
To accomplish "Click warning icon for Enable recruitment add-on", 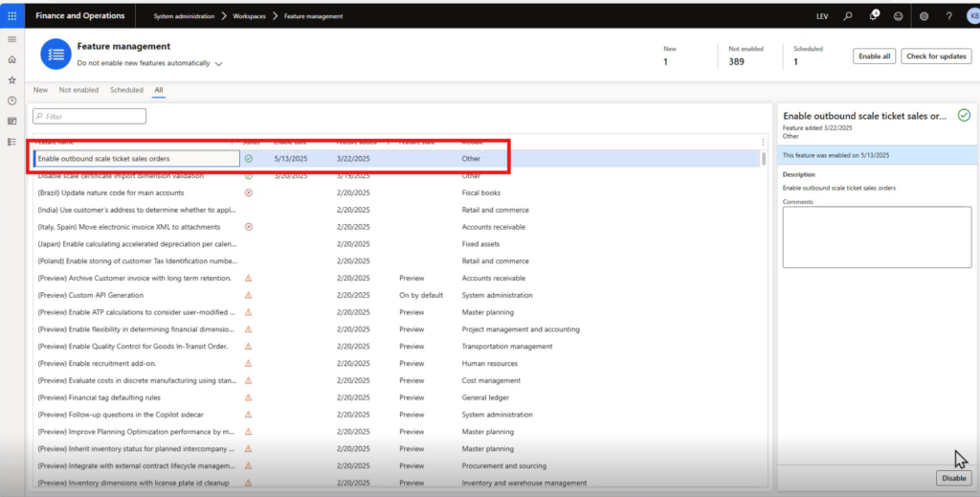I will tap(248, 363).
